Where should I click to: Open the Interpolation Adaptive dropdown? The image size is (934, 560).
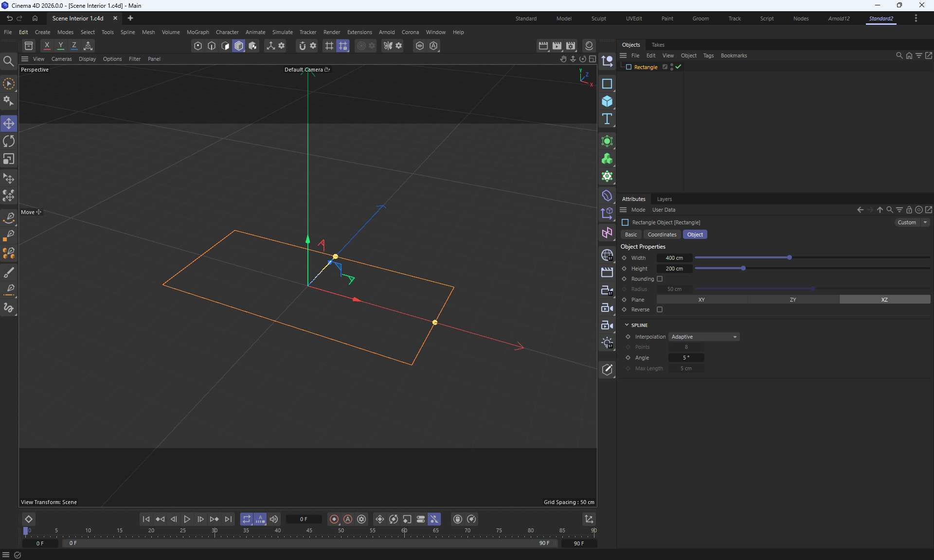[x=703, y=337]
